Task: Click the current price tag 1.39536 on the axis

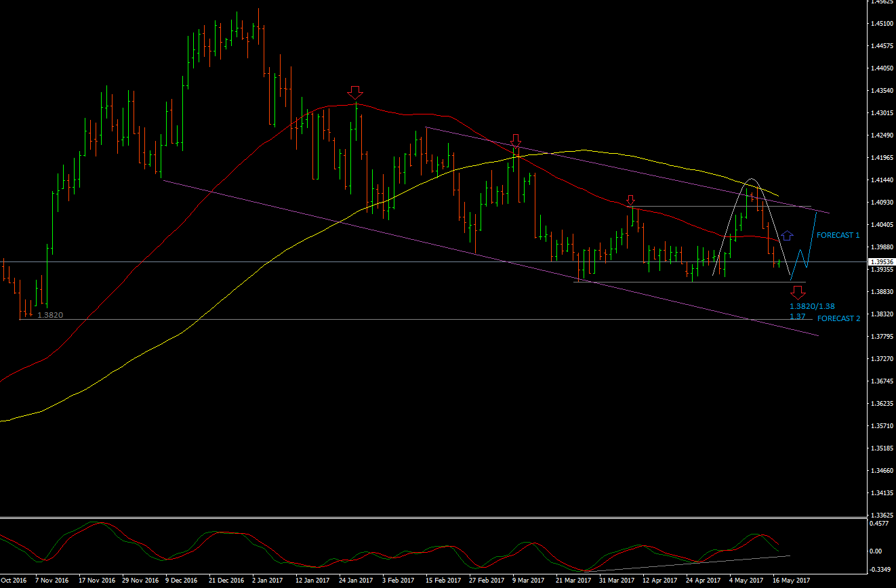Action: [x=882, y=261]
